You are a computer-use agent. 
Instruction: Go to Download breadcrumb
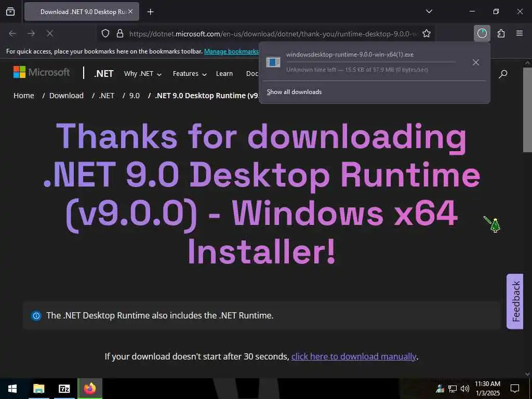pos(66,96)
